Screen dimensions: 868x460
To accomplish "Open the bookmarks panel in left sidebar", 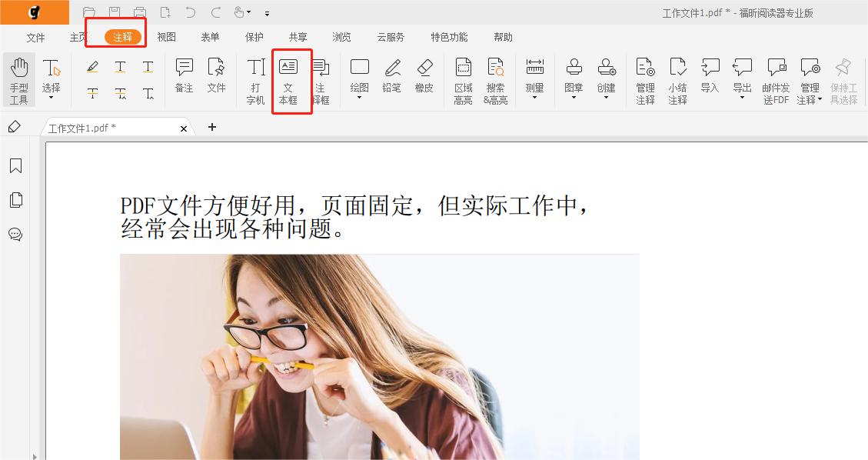I will (x=15, y=165).
